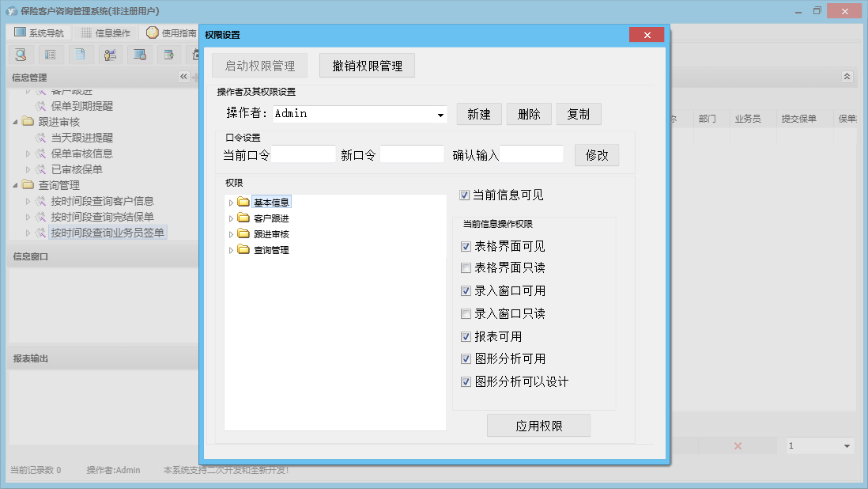Focus the 新口令 input field
868x489 pixels.
click(x=412, y=154)
